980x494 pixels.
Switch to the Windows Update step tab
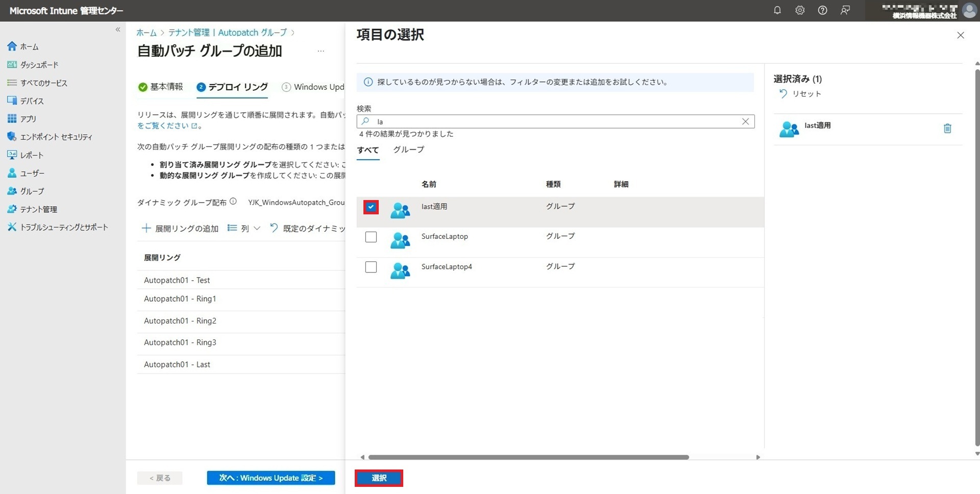point(313,87)
